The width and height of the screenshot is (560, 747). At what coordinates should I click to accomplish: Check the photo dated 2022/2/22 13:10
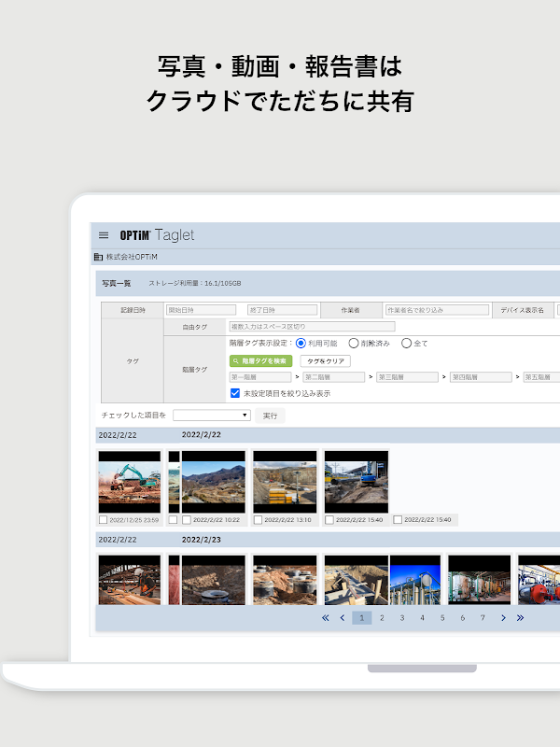coord(259,520)
